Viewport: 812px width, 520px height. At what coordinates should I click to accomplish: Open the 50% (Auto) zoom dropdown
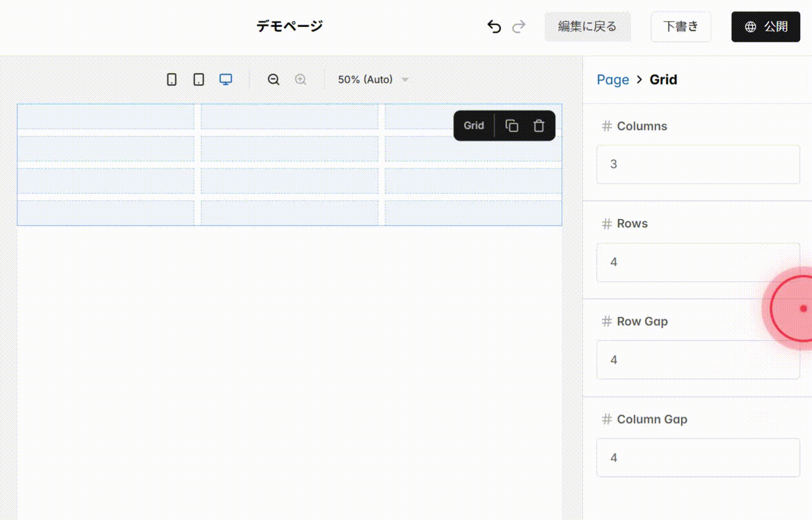coord(372,79)
